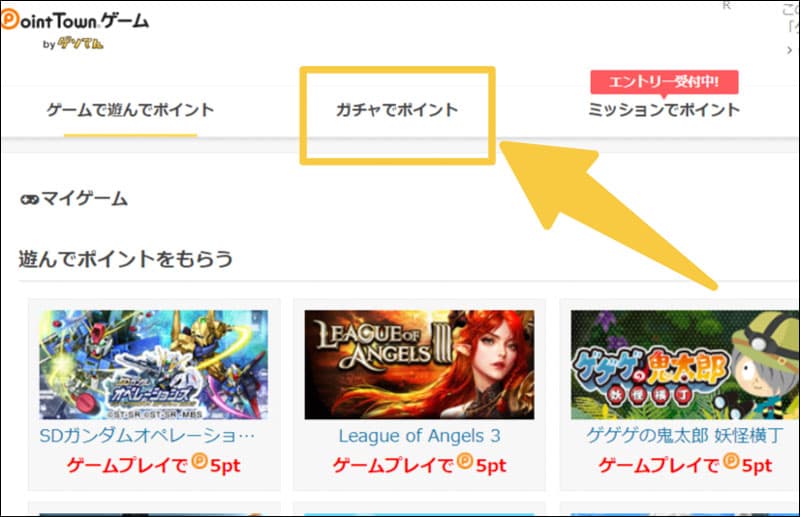Click the point coin icon under SDガンダム
Screen dimensions: 800x517
[199, 461]
